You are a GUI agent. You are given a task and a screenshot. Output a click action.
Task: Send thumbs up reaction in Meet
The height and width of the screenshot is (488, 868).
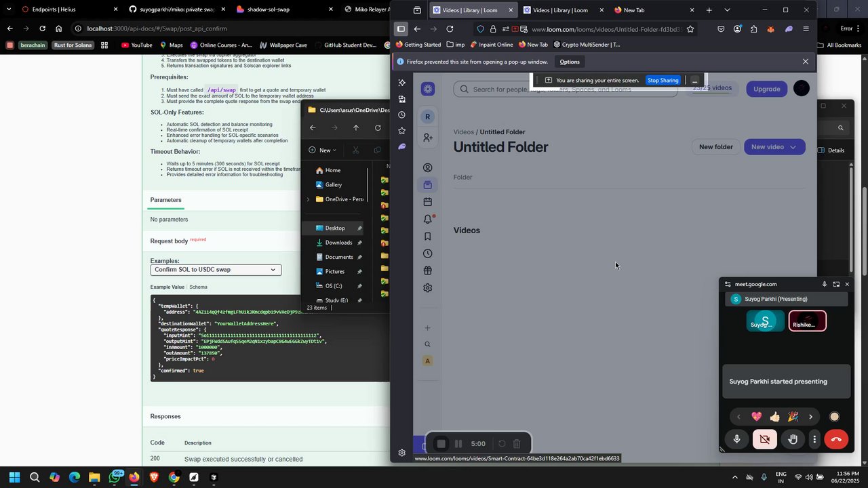click(775, 417)
